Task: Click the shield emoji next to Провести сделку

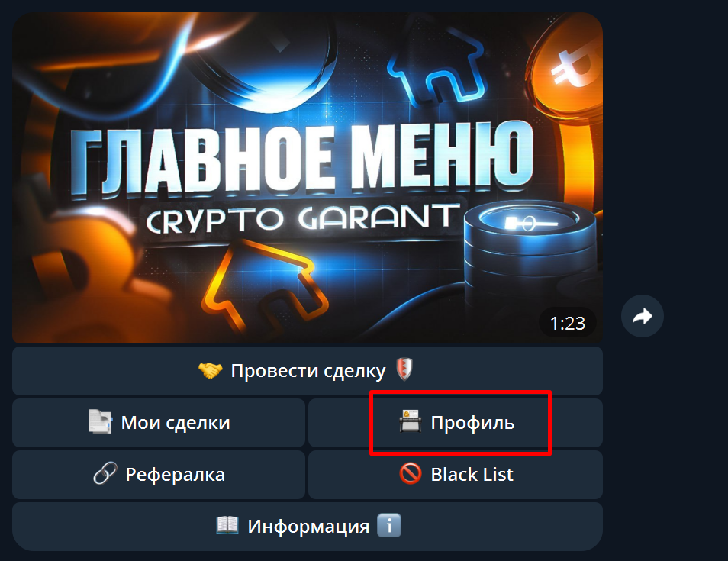Action: coord(404,369)
